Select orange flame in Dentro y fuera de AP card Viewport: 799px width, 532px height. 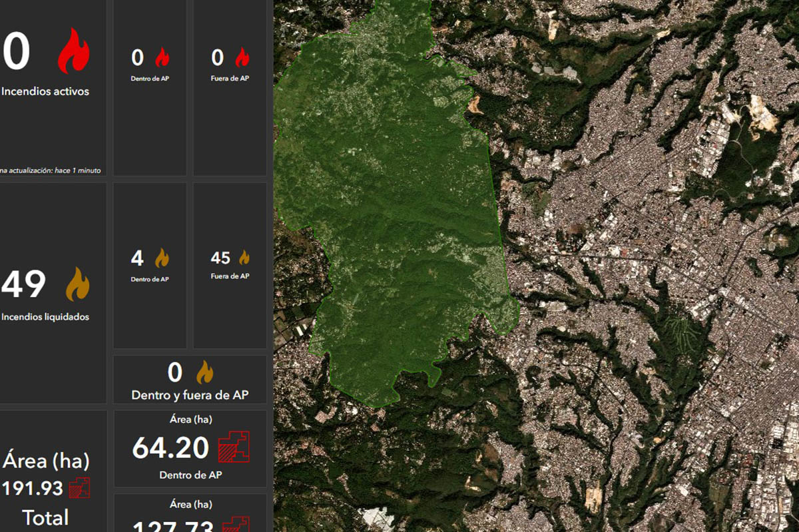[204, 373]
